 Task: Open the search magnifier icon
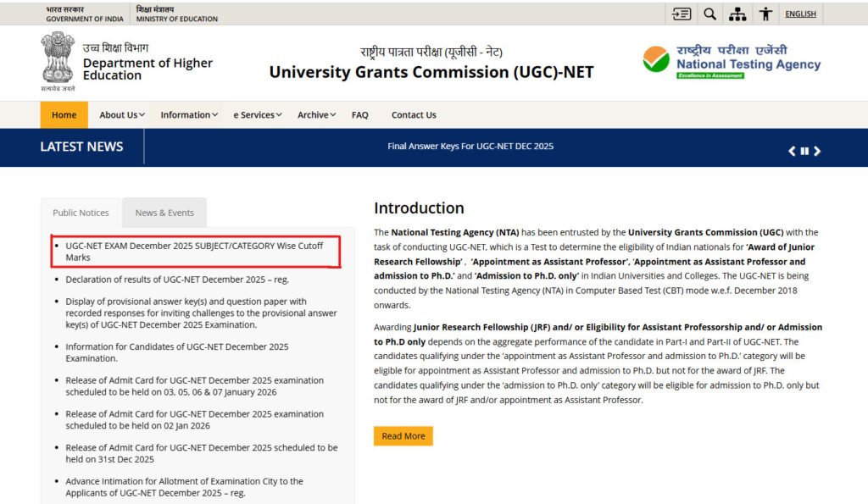709,14
